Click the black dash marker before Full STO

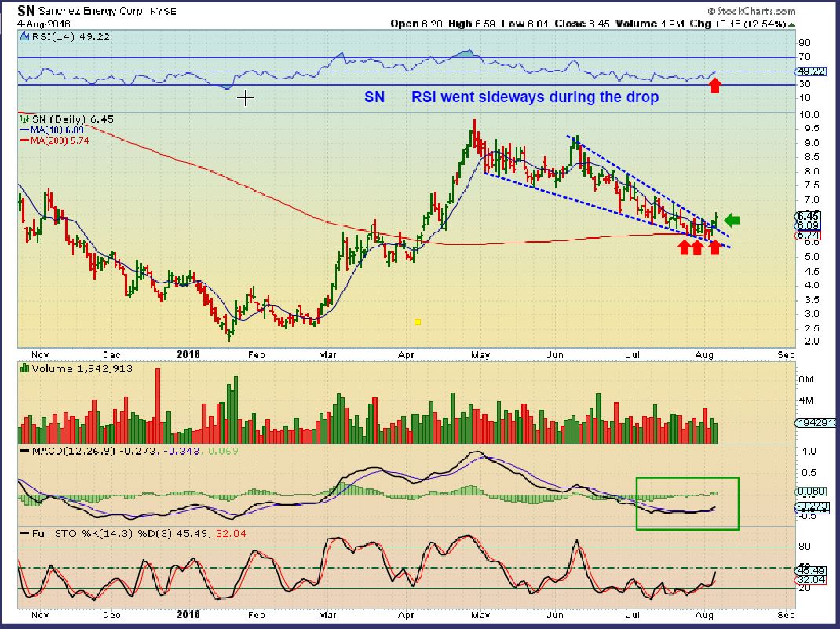[x=24, y=534]
